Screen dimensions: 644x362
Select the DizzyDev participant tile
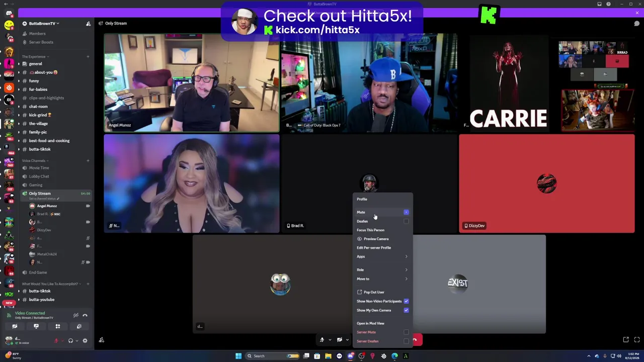[x=547, y=184]
